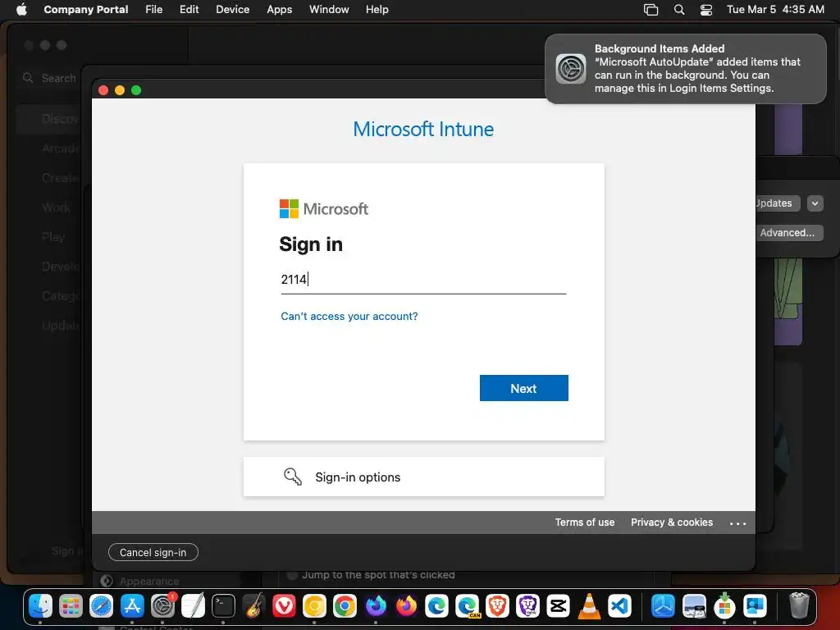
Task: Select Play in App Store sidebar
Action: click(53, 237)
